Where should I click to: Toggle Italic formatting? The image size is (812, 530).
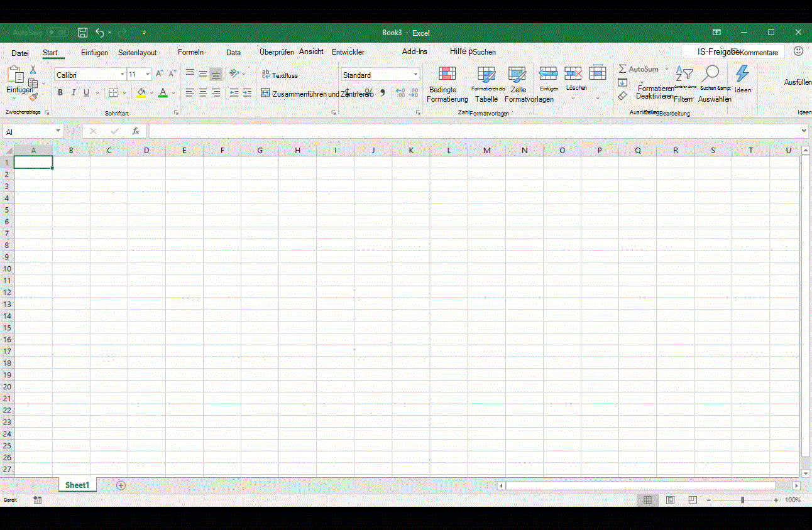tap(73, 93)
